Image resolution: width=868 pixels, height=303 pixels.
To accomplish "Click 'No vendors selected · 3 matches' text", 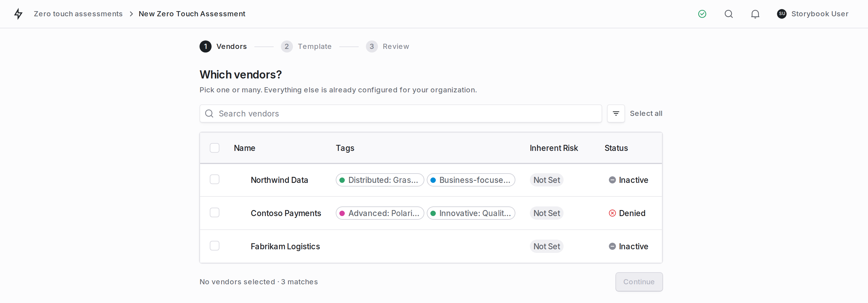I will (x=259, y=282).
